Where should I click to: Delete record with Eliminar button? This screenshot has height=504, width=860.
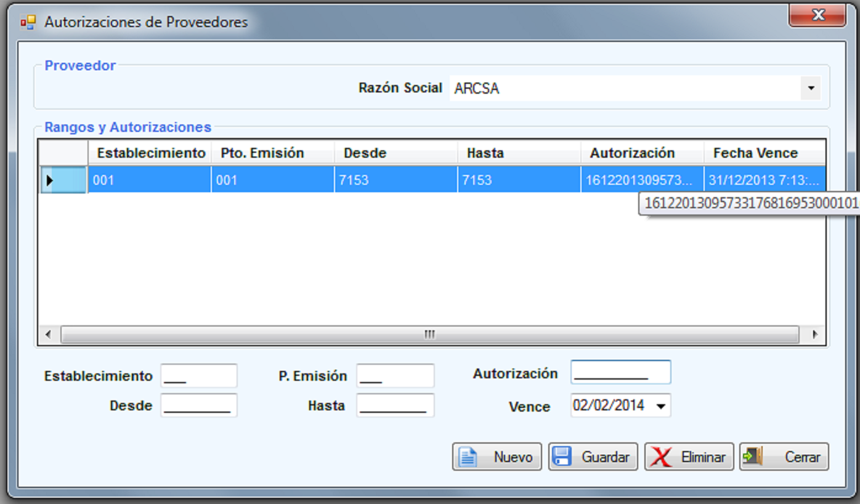(689, 457)
